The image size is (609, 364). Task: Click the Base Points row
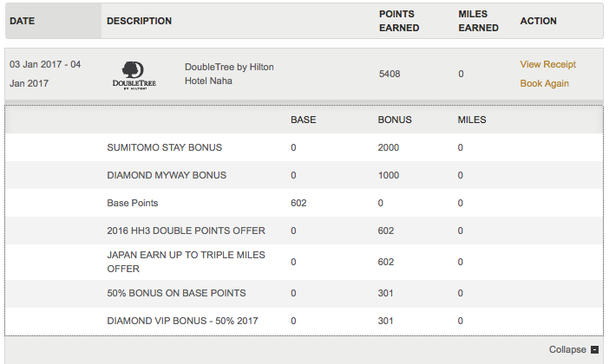tap(304, 203)
